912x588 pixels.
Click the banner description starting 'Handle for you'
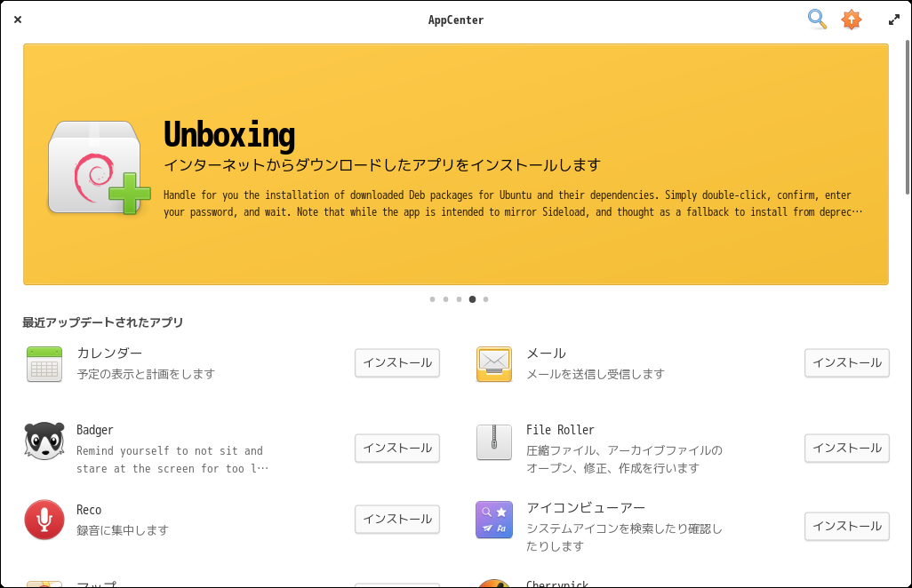512,203
